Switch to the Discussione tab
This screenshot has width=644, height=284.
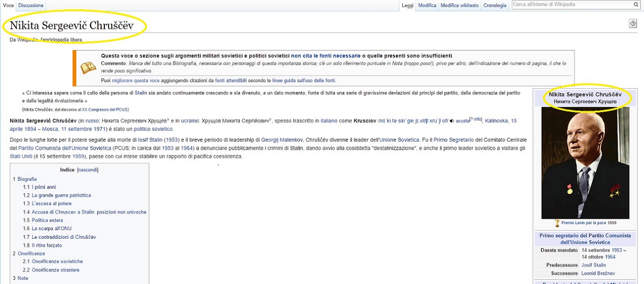click(31, 5)
